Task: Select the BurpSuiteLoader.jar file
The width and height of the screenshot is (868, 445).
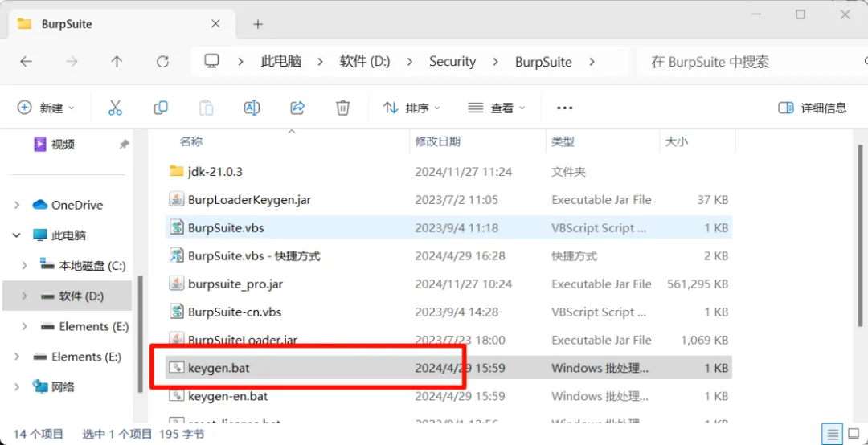Action: pos(449,339)
